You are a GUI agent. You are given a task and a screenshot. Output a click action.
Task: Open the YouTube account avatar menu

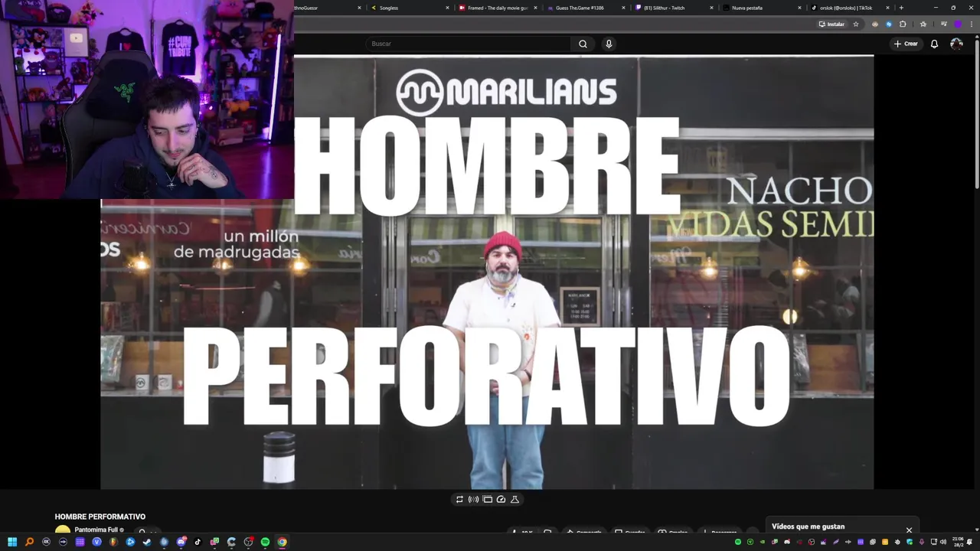click(956, 44)
